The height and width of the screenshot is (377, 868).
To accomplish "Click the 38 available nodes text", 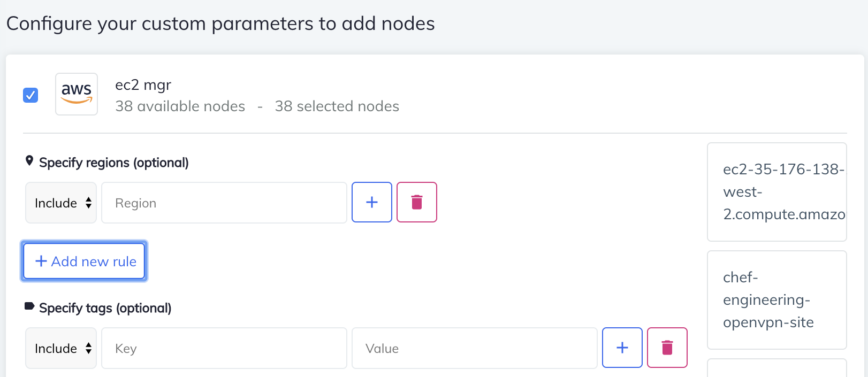I will [180, 106].
